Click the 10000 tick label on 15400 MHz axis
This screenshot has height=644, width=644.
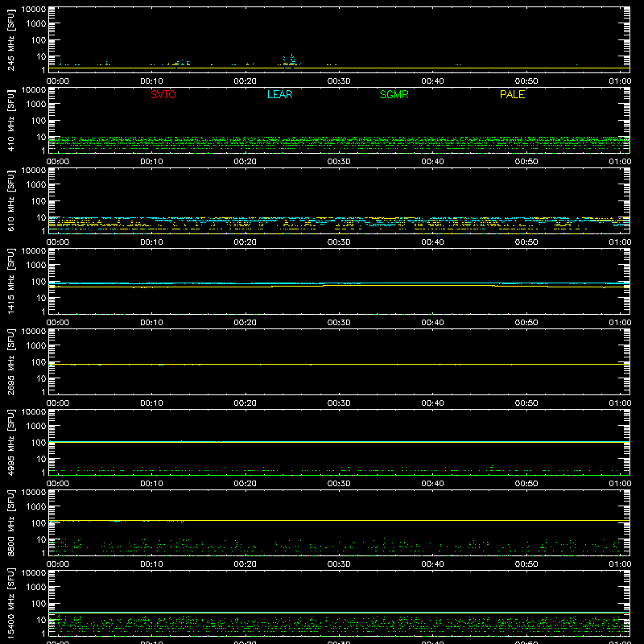[34, 572]
